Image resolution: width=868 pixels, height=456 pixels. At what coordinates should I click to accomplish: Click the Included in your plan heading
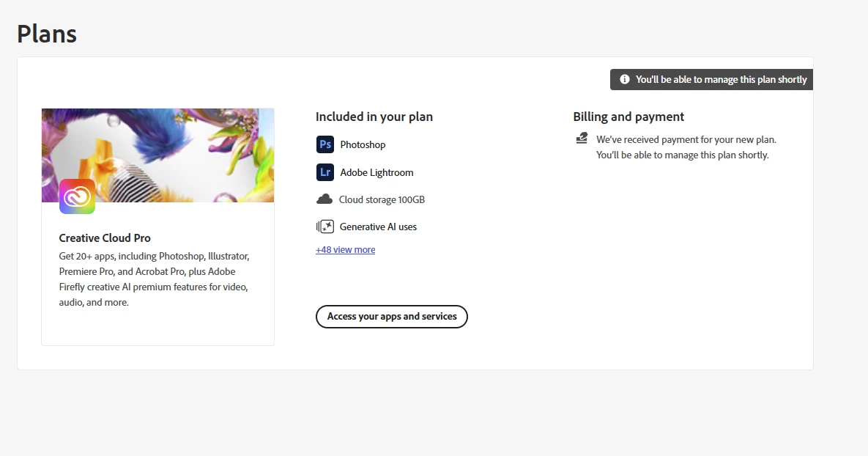point(374,117)
